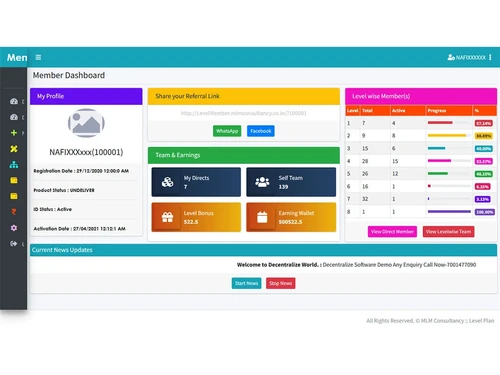The image size is (500, 375).
Task: Click the Team & Earnings header
Action: tap(244, 155)
